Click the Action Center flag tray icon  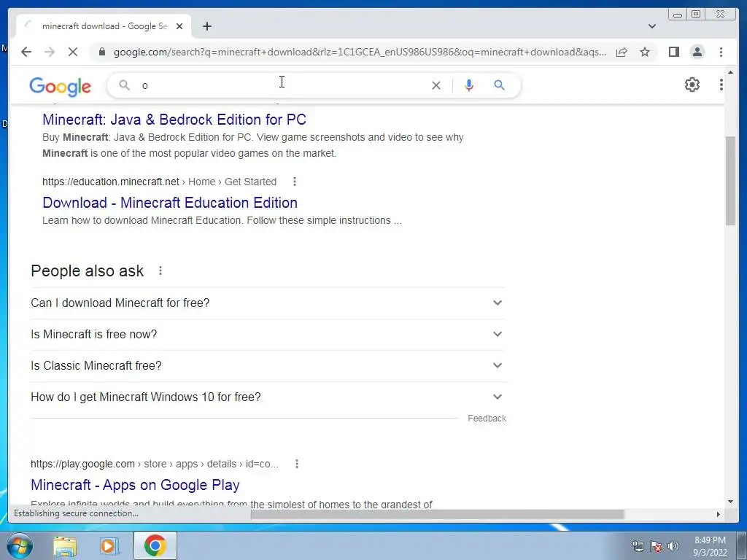(x=656, y=546)
